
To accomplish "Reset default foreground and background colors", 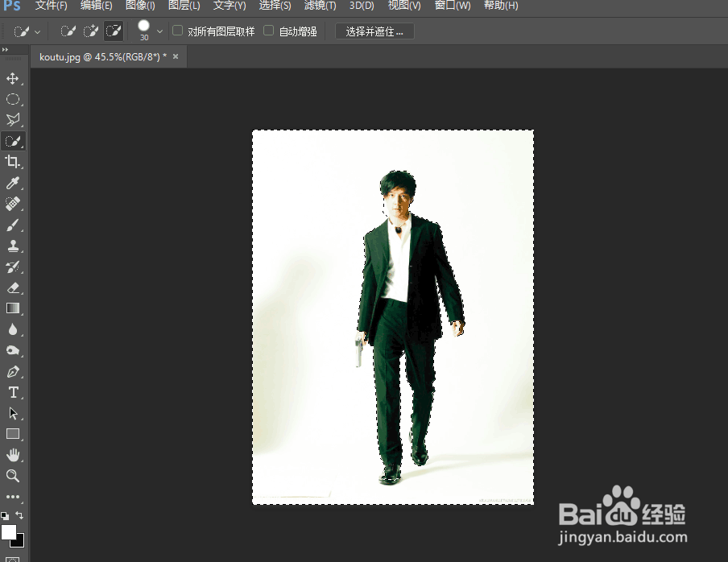I will 5,515.
